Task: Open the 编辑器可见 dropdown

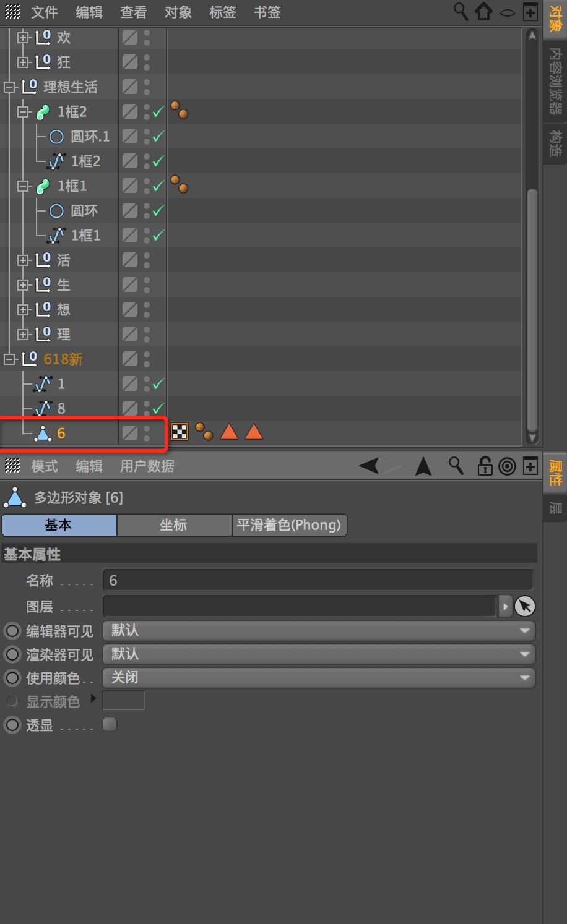Action: pyautogui.click(x=318, y=631)
